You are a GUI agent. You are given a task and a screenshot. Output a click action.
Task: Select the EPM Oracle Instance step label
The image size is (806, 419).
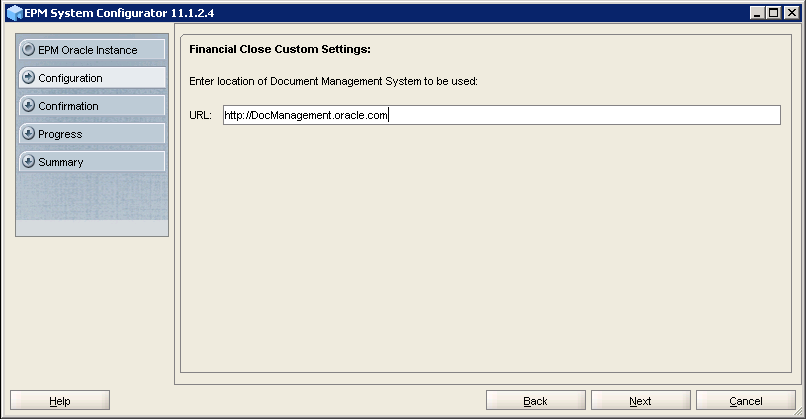point(88,50)
